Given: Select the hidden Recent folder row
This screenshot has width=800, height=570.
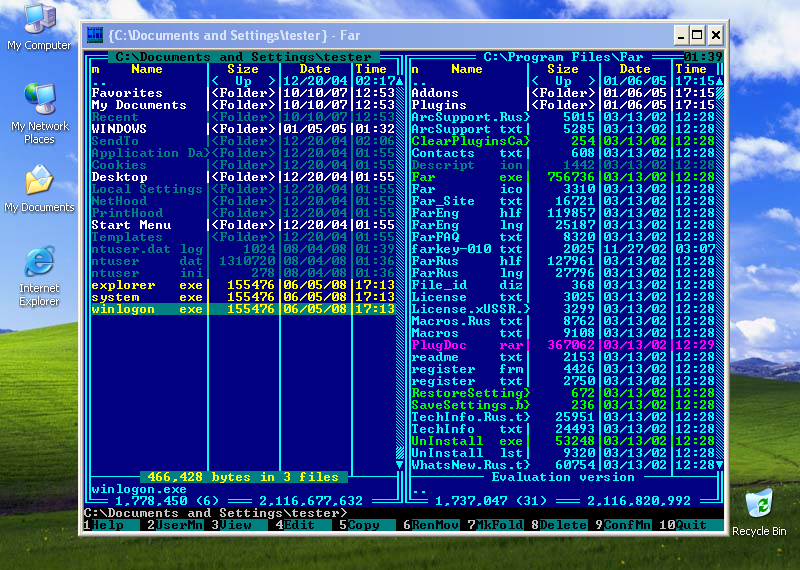Looking at the screenshot, I should click(x=243, y=117).
